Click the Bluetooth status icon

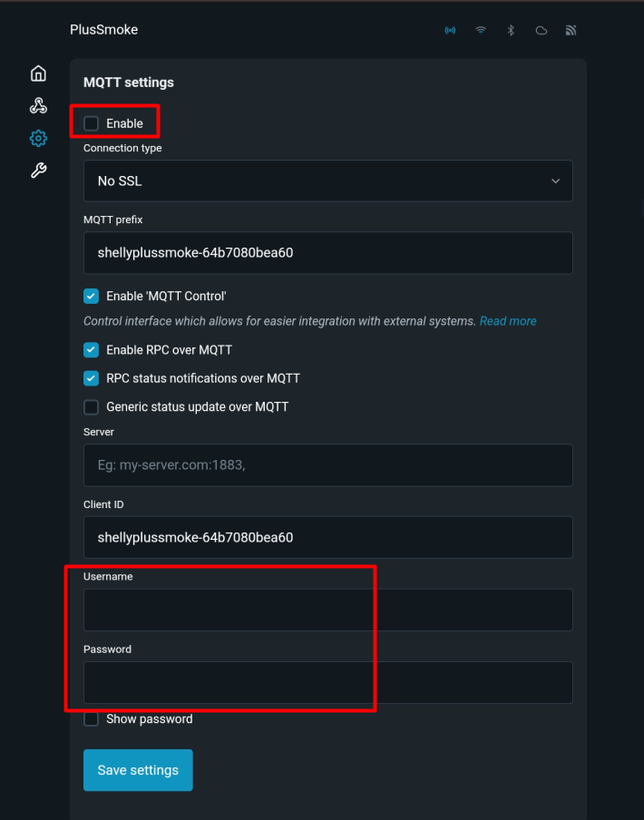tap(511, 30)
